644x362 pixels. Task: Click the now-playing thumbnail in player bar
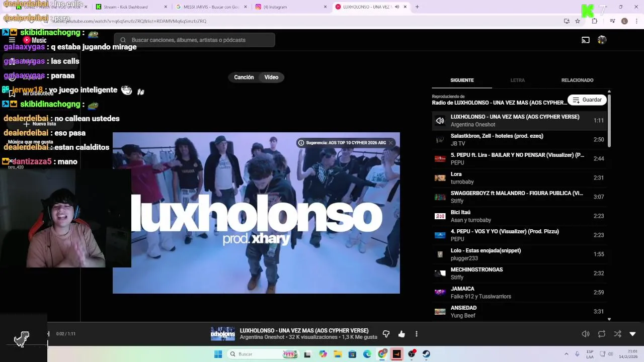(x=222, y=334)
